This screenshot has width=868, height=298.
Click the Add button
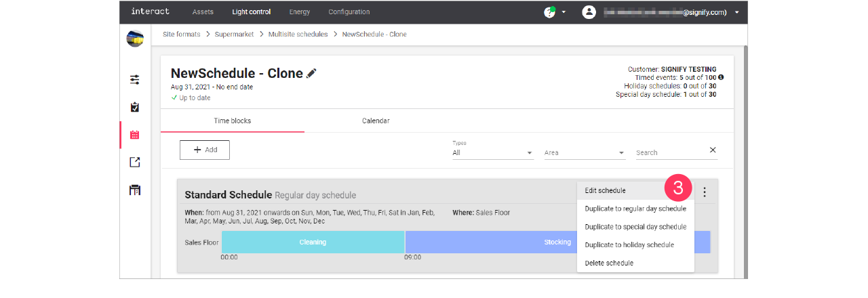coord(205,150)
